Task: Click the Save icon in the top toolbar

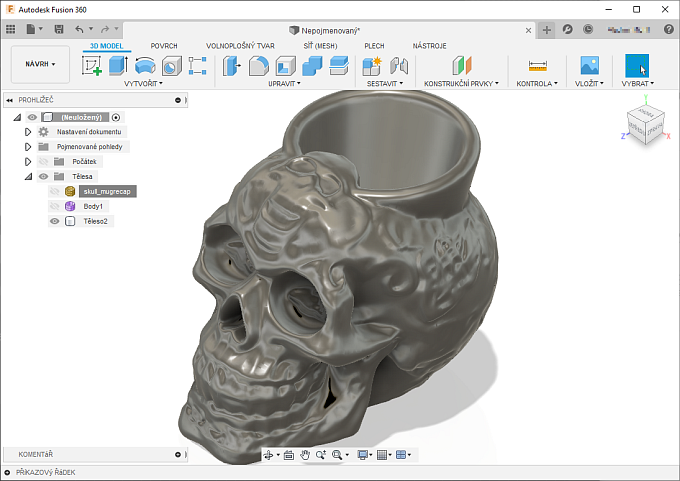Action: coord(59,30)
